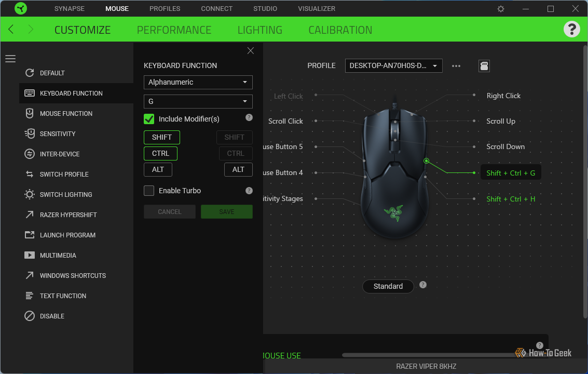The image size is (588, 374).
Task: Open the Profiles top menu
Action: pyautogui.click(x=165, y=9)
